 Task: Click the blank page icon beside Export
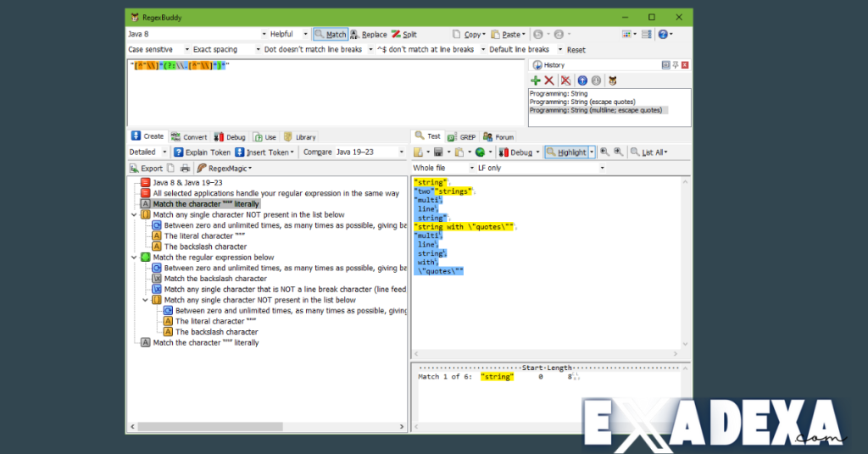tap(170, 168)
